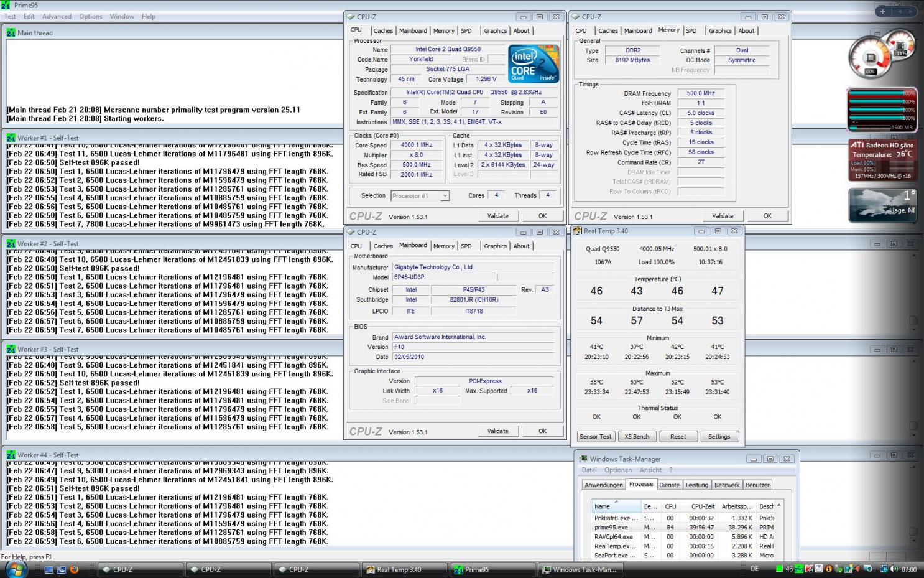Click Worker #2 Self-Test window icon
924x578 pixels.
point(11,243)
